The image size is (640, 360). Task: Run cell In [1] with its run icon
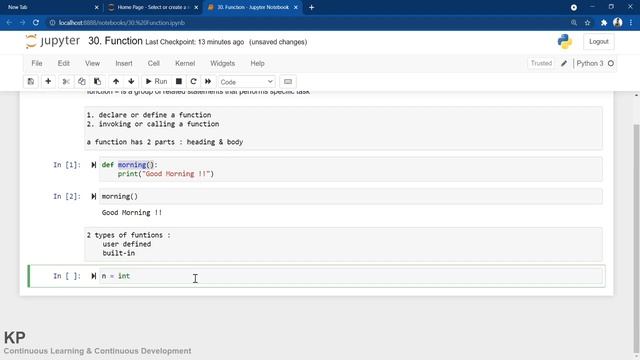(x=93, y=165)
